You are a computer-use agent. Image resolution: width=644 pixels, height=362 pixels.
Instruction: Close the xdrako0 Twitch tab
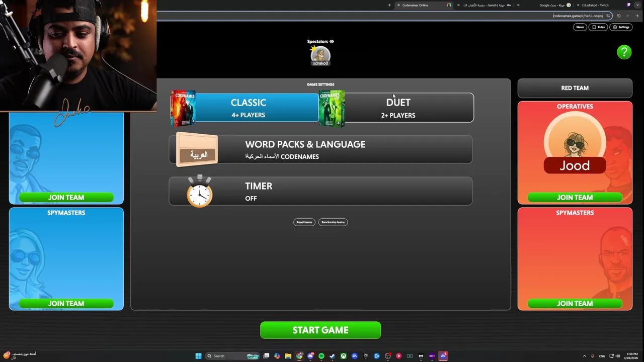[x=578, y=5]
